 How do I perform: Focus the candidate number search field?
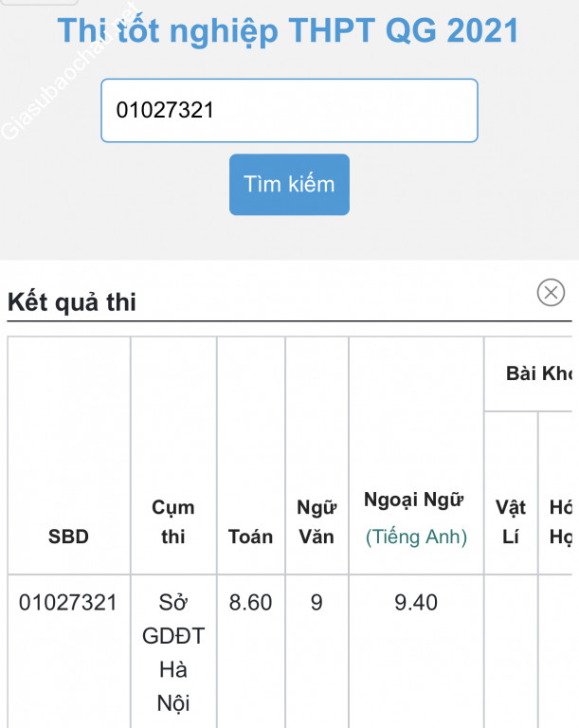point(289,111)
